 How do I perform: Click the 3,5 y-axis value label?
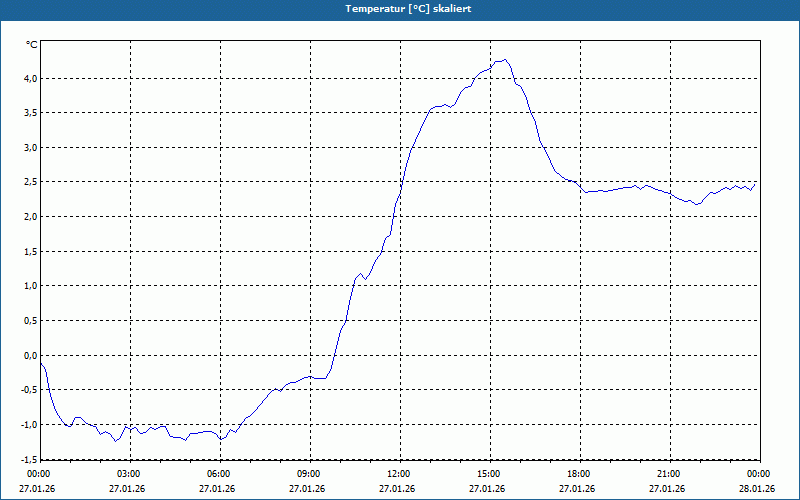point(31,113)
